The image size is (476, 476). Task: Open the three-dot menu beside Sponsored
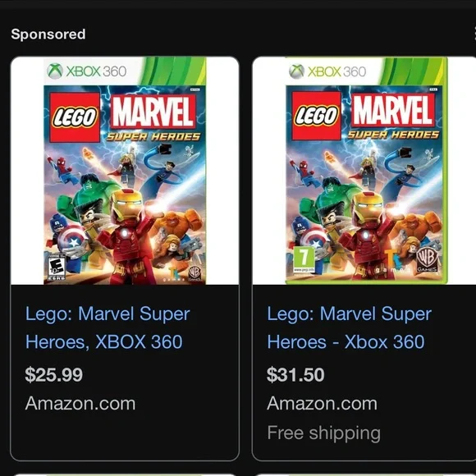tap(474, 34)
